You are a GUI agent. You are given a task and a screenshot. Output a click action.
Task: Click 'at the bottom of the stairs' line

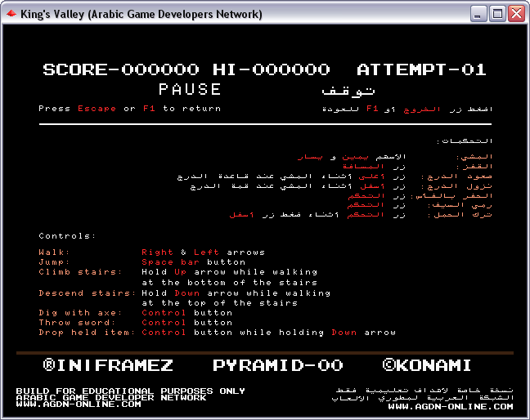pyautogui.click(x=229, y=282)
